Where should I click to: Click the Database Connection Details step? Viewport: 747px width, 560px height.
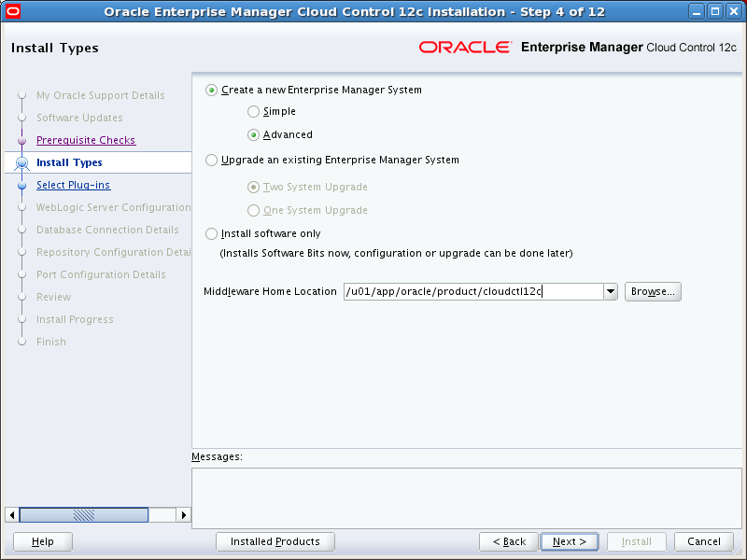107,230
